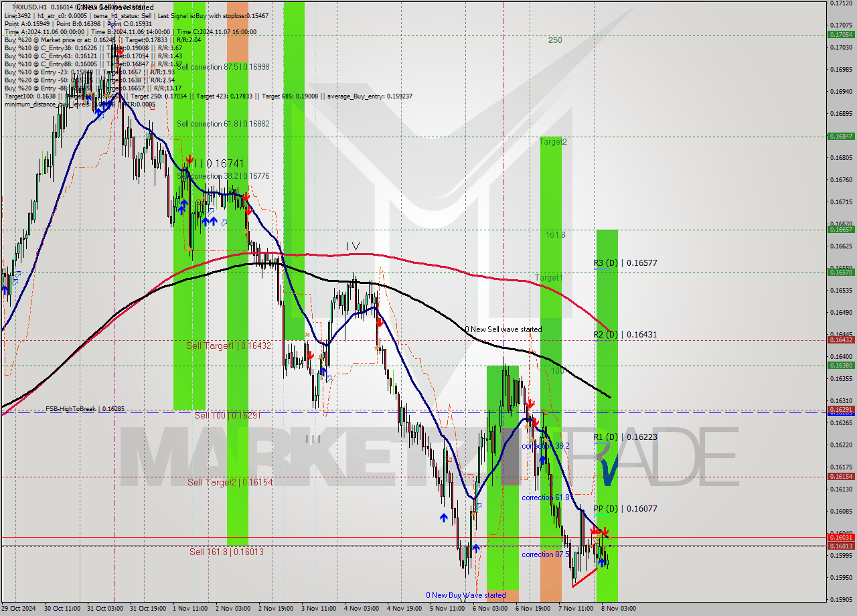Select the 'Sell correction 61.8 | 0.16882' label
Screen dimensions: 857x616
(223, 124)
